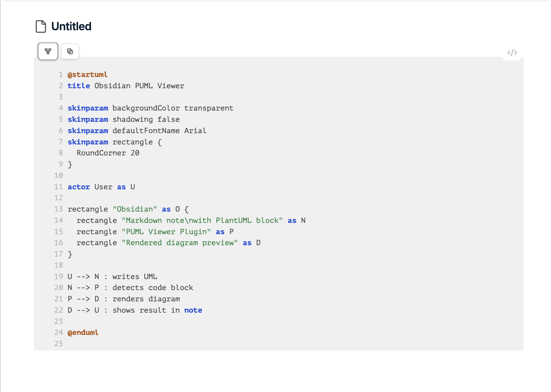Viewport: 551px width, 392px height.
Task: Click the shadowing false line
Action: 124,119
